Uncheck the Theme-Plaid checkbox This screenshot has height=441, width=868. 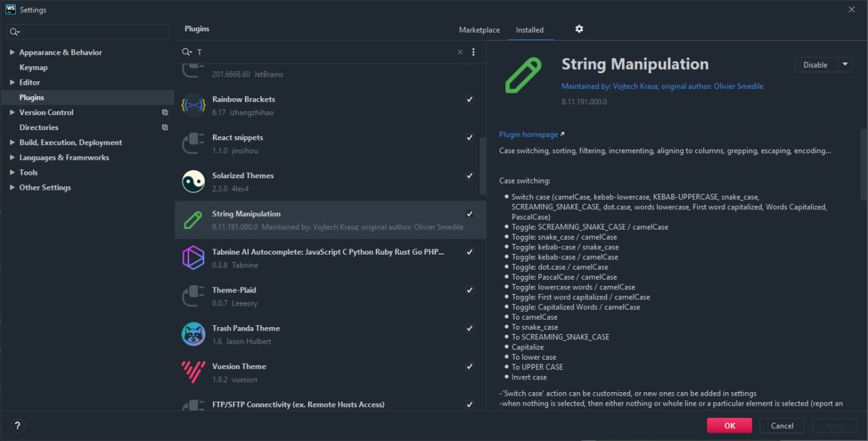tap(470, 290)
